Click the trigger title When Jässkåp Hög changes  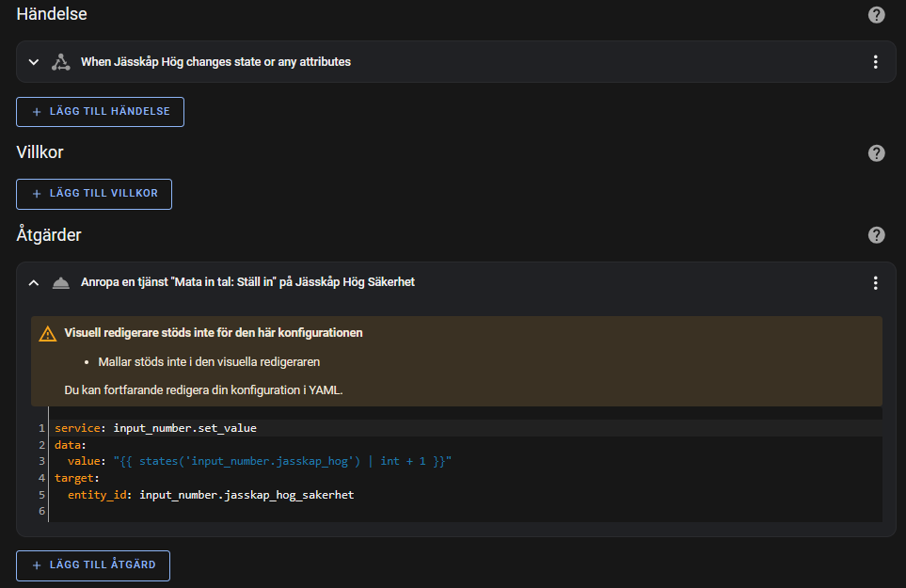point(215,62)
